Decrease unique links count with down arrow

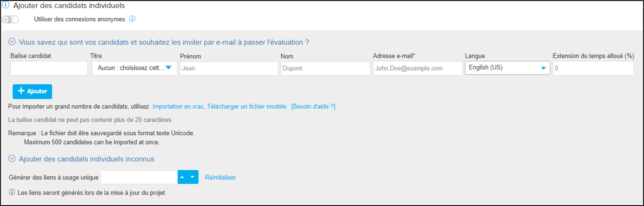pyautogui.click(x=193, y=177)
